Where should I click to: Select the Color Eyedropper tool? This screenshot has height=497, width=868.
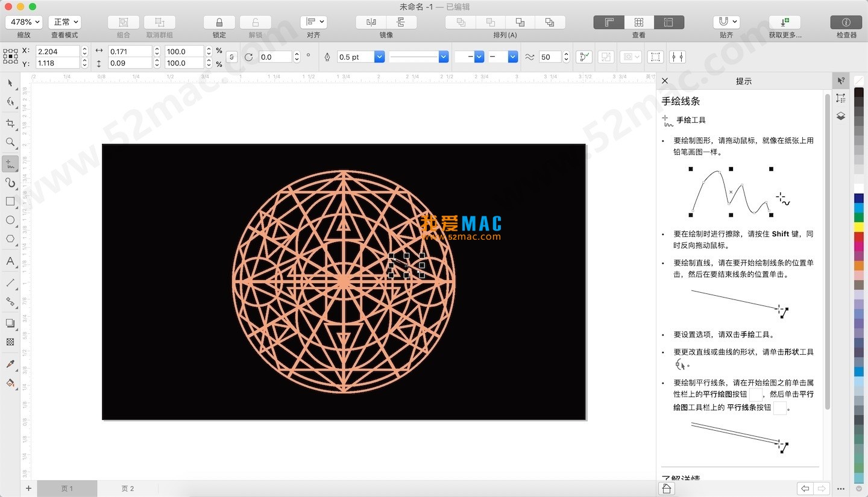tap(10, 364)
